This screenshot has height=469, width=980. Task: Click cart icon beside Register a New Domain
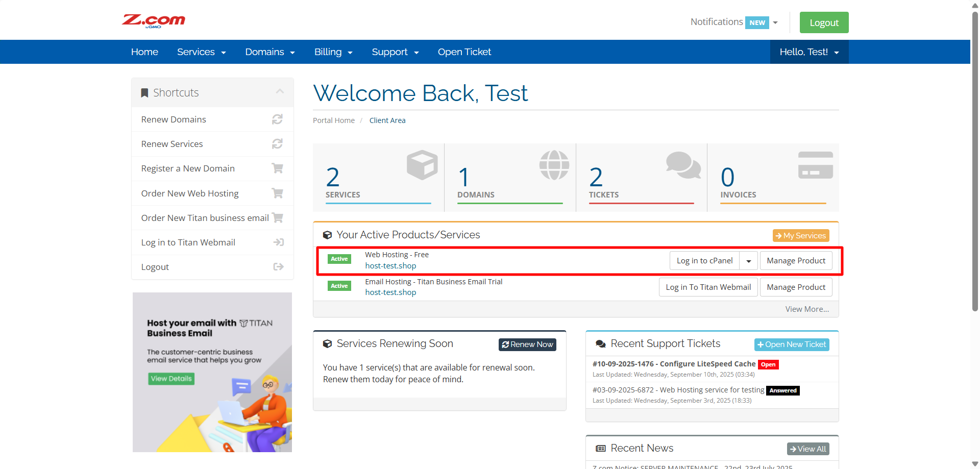(277, 168)
